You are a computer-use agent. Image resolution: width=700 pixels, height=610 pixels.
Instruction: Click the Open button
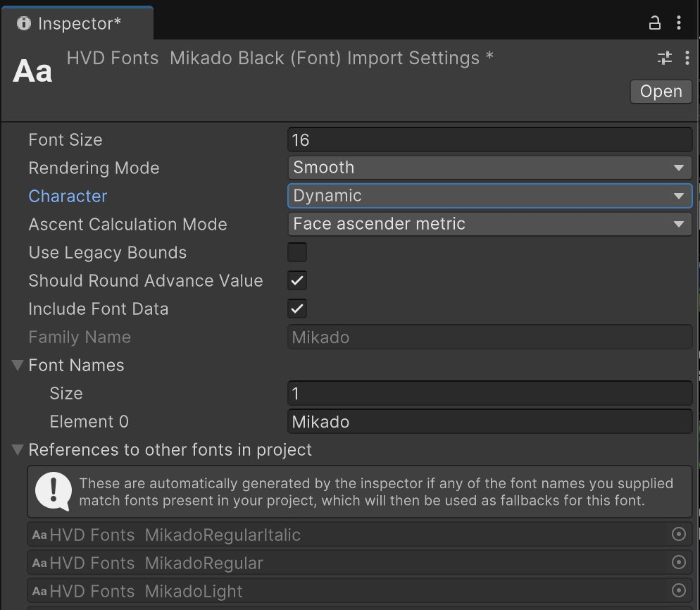click(661, 92)
